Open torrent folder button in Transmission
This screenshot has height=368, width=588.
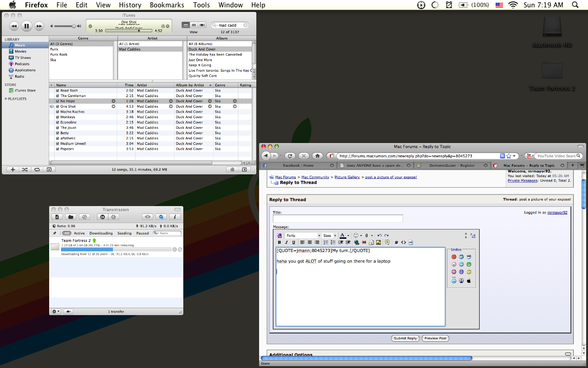pos(70,217)
